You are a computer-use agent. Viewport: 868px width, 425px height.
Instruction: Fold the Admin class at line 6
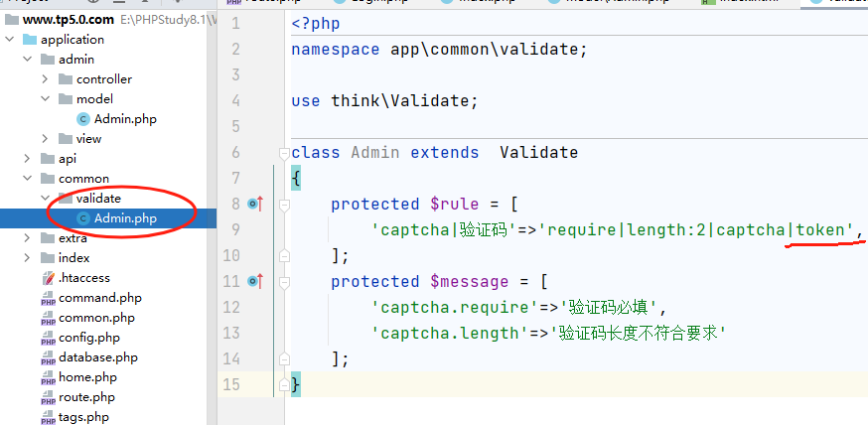(x=283, y=153)
